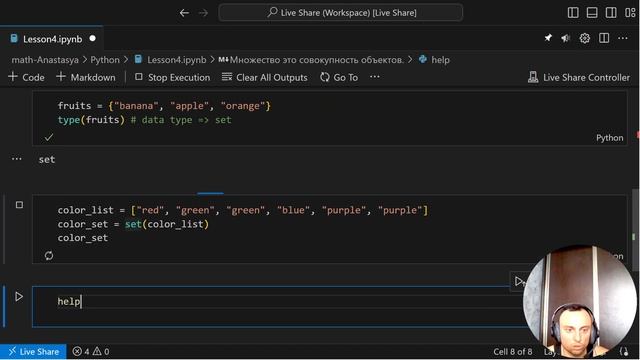The width and height of the screenshot is (640, 360).
Task: Add a new Code cell
Action: pyautogui.click(x=27, y=77)
